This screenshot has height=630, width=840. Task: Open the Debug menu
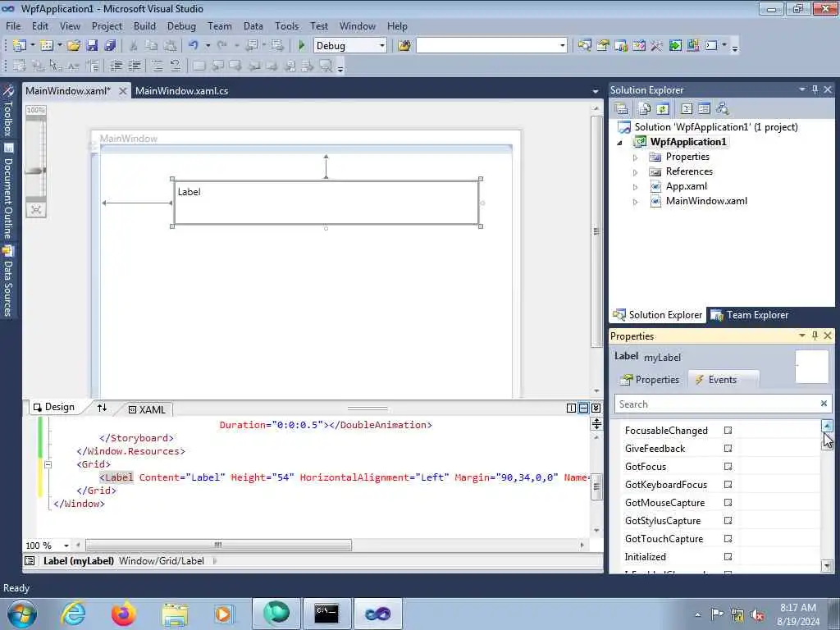pos(181,25)
